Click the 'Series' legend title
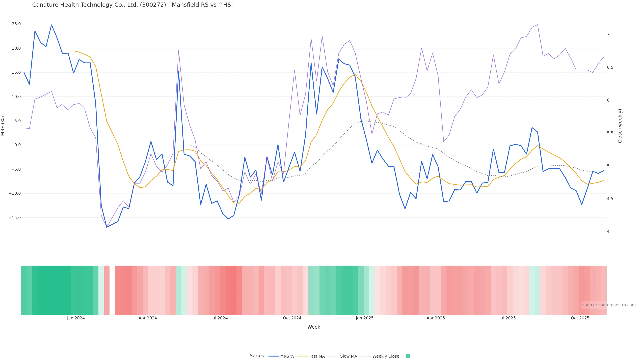This screenshot has width=644, height=362. tap(257, 356)
